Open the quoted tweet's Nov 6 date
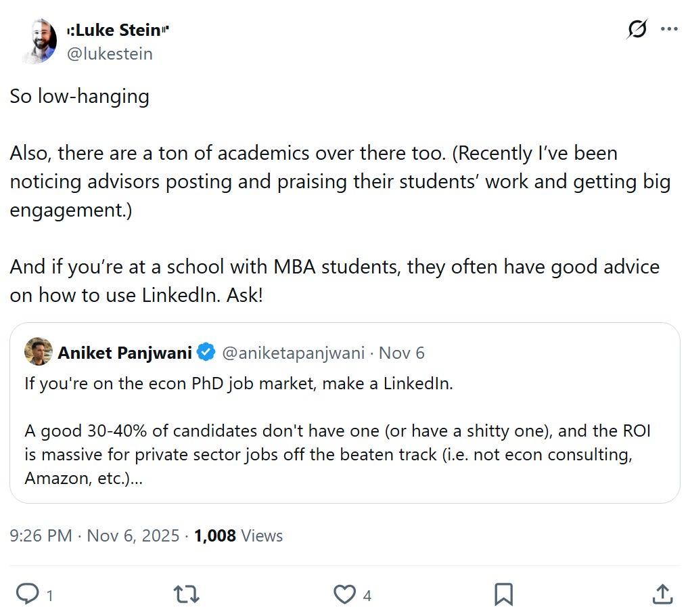The width and height of the screenshot is (688, 616). [x=402, y=353]
